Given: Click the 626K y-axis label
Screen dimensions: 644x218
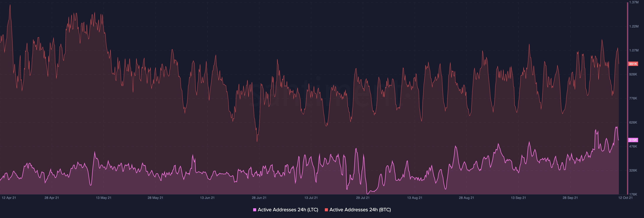Looking at the screenshot, I should (633, 123).
